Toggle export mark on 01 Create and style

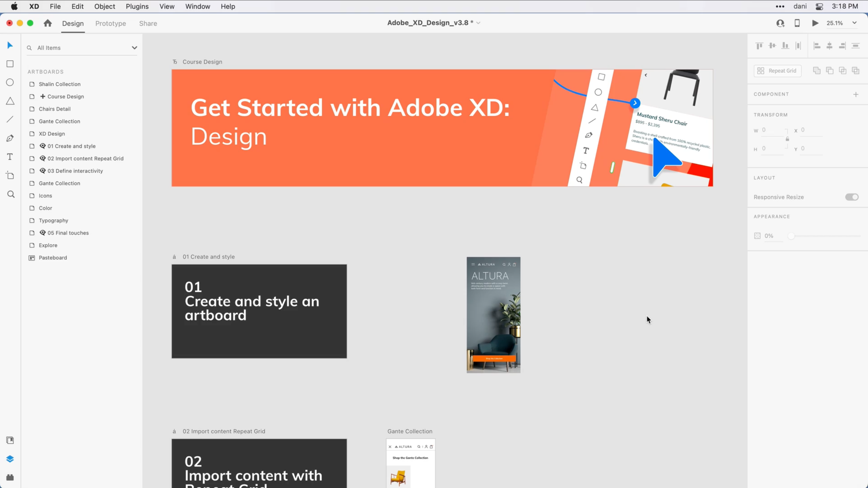tap(42, 146)
